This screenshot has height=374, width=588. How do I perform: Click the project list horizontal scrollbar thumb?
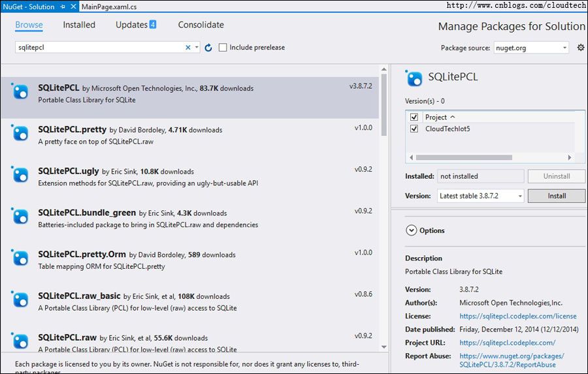(464, 157)
